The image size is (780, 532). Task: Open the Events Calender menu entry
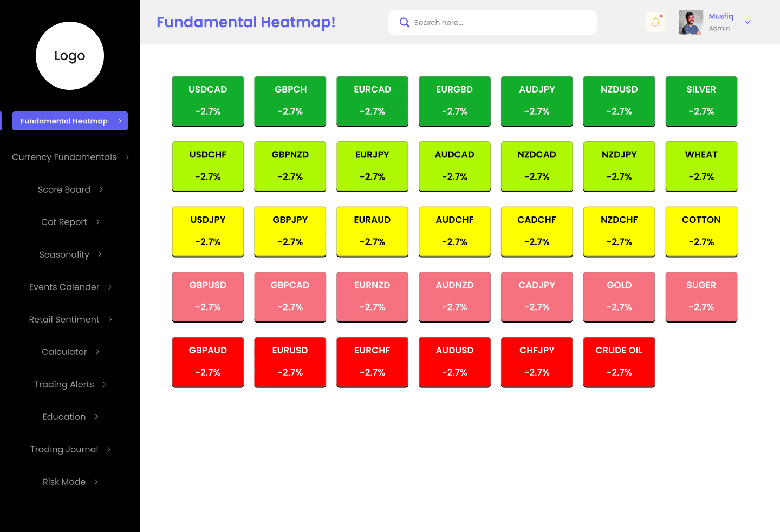tap(64, 287)
